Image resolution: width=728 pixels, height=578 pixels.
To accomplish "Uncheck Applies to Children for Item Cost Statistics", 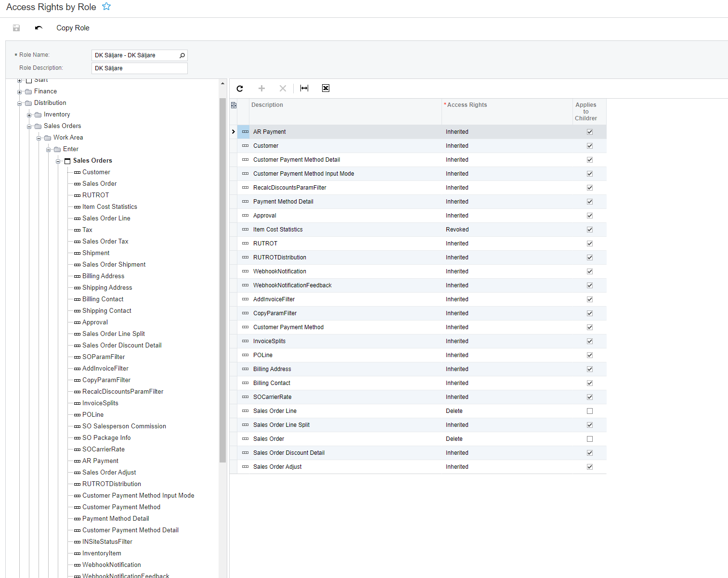I will [589, 230].
